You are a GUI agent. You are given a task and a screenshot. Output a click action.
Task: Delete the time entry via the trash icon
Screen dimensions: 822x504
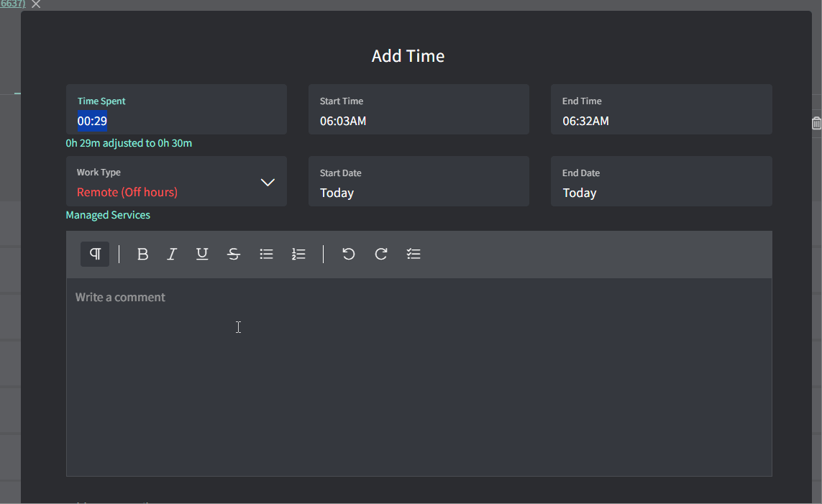tap(816, 123)
